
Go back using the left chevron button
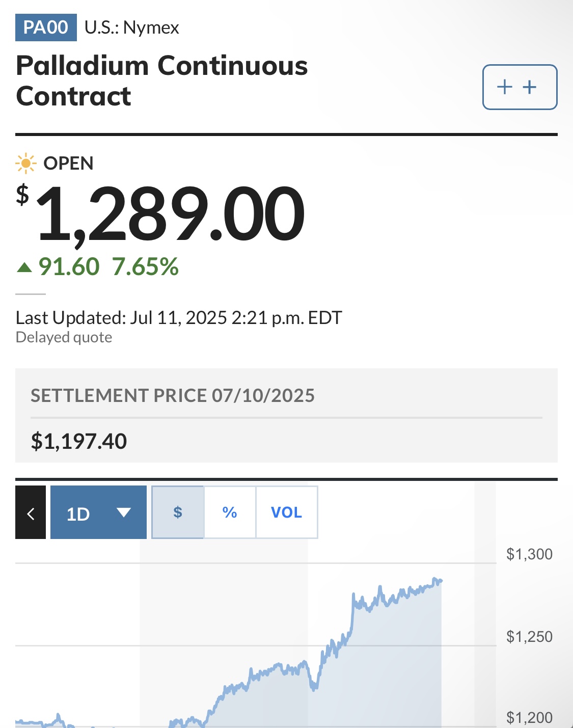pyautogui.click(x=31, y=512)
